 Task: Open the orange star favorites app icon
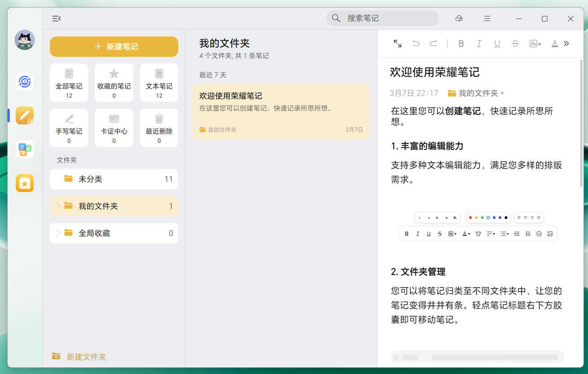[x=25, y=183]
